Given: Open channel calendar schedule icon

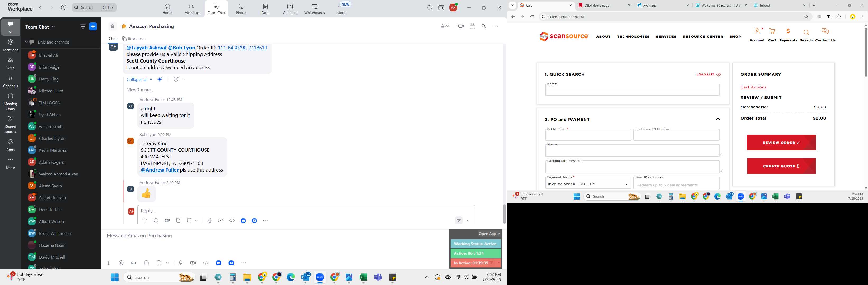Looking at the screenshot, I should pyautogui.click(x=472, y=26).
